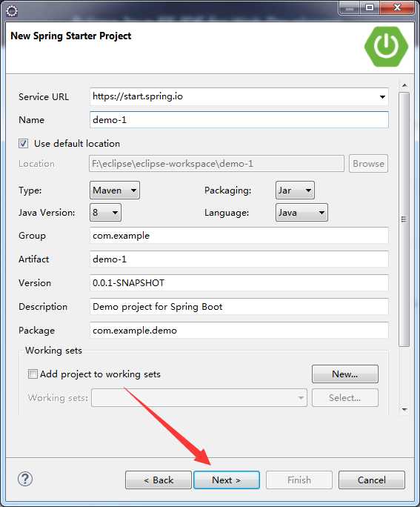Enable Add project to working sets

coord(33,374)
